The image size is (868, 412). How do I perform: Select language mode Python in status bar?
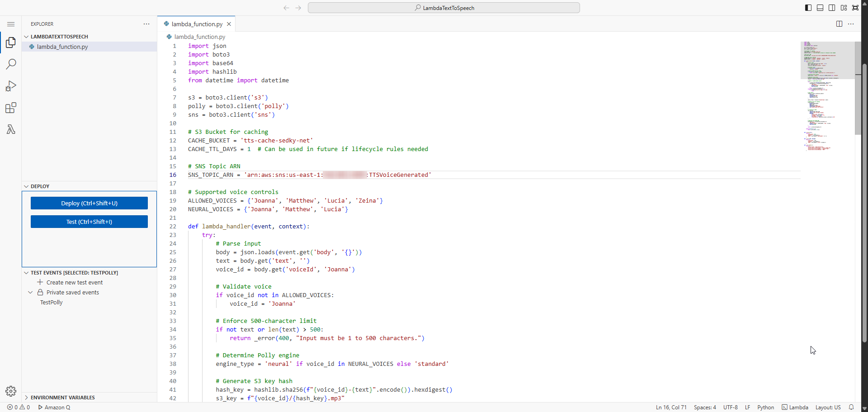(765, 407)
